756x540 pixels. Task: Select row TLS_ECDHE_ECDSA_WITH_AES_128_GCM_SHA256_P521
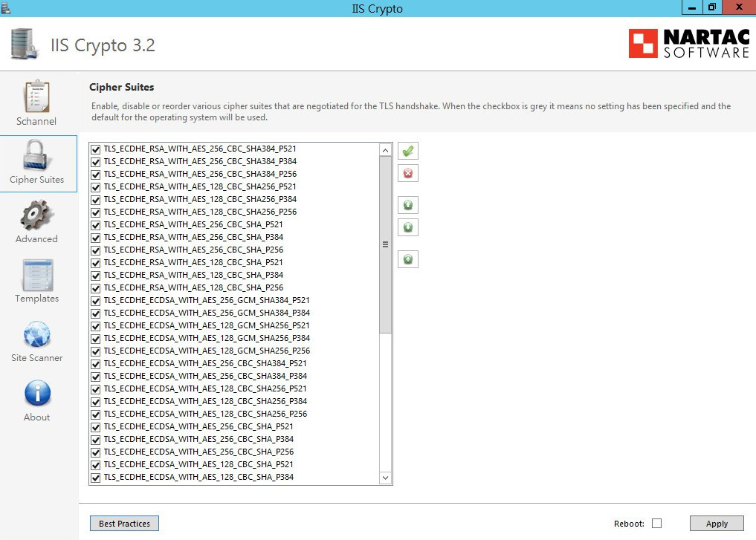pos(234,325)
